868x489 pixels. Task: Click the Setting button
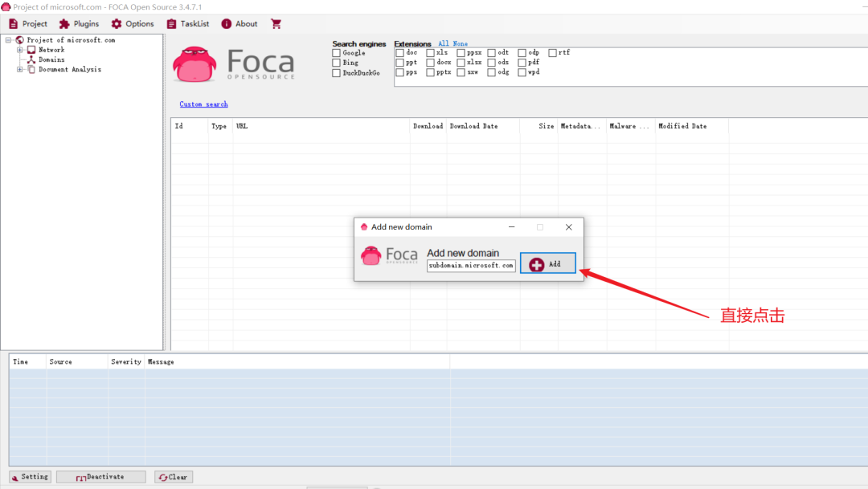31,477
